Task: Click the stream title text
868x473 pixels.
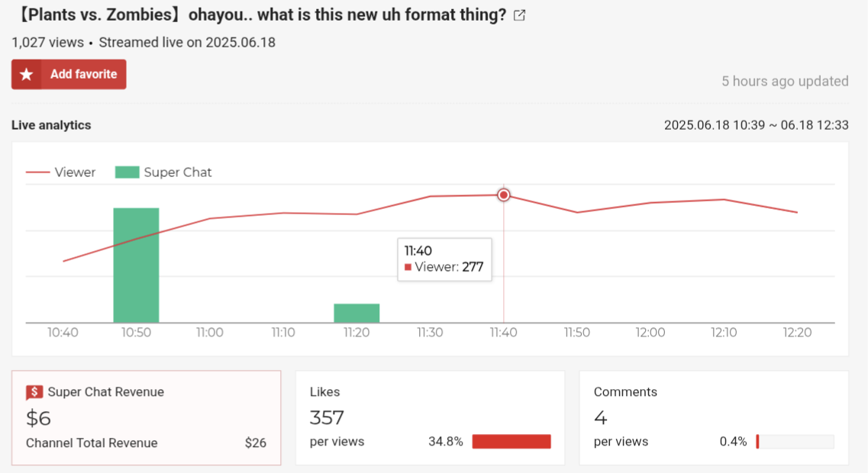Action: coord(260,14)
